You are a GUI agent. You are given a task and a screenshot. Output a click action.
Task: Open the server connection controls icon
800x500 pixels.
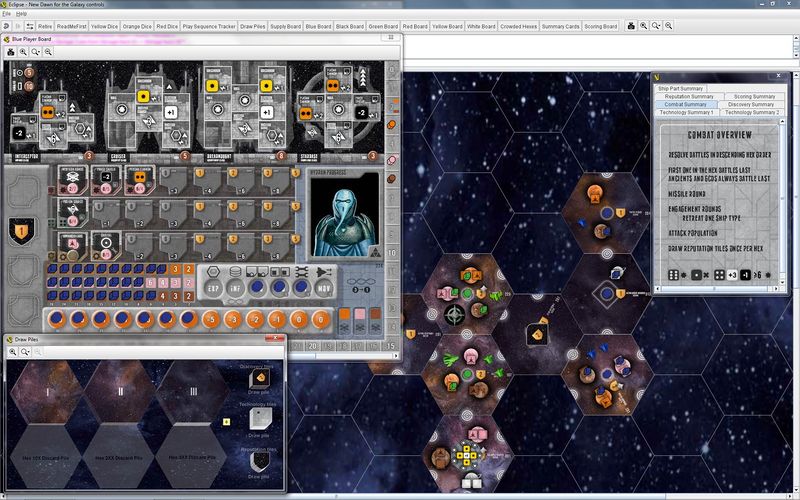pyautogui.click(x=30, y=26)
